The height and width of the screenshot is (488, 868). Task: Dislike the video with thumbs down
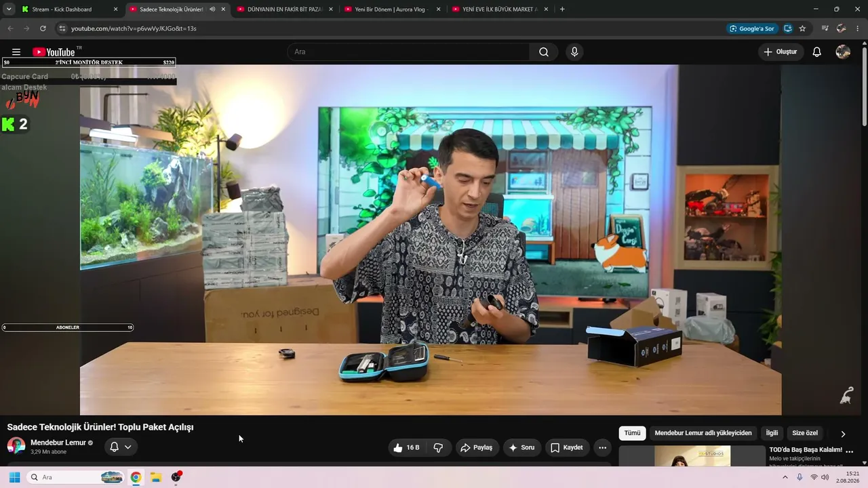(x=439, y=447)
